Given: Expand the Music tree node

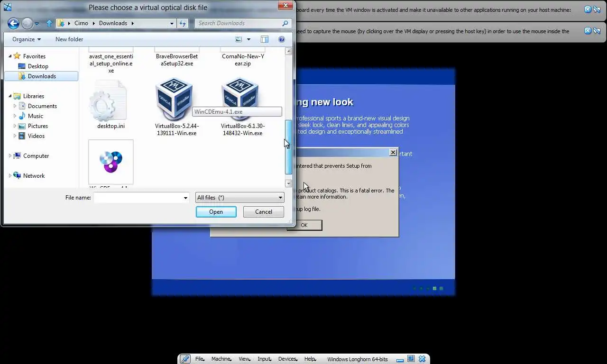Looking at the screenshot, I should point(15,116).
